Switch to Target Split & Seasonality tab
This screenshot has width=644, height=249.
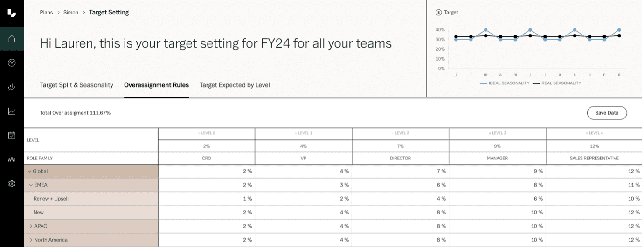coord(76,85)
